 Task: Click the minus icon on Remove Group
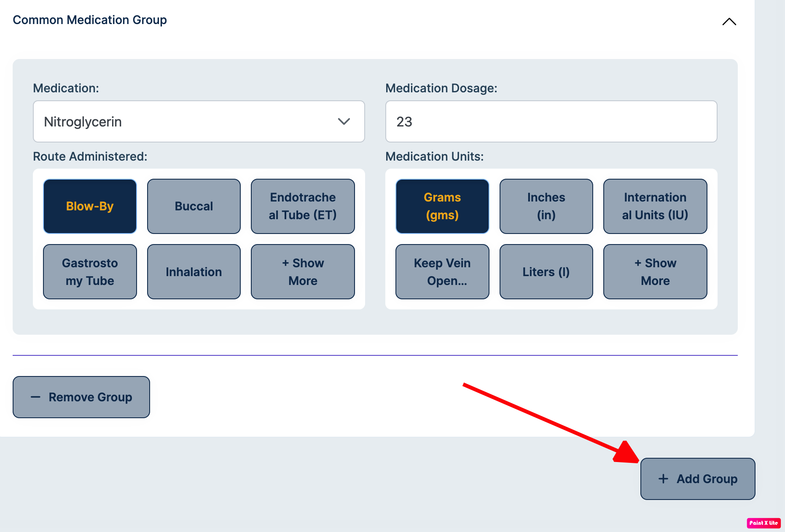coord(35,397)
